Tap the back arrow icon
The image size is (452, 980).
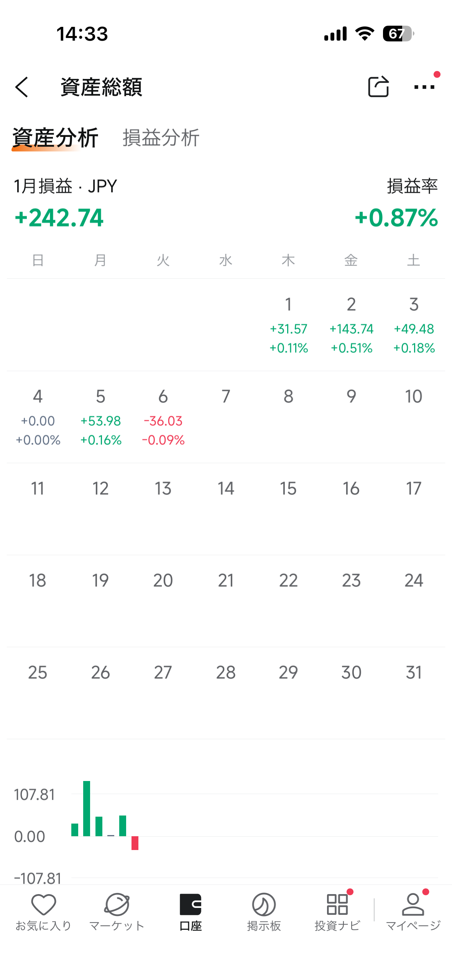coord(22,87)
